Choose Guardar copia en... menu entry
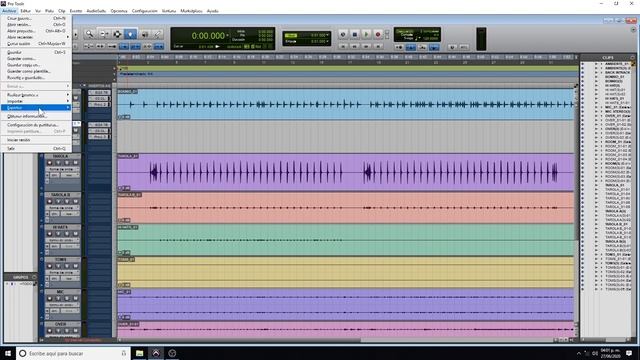640x360 pixels. pyautogui.click(x=36, y=65)
